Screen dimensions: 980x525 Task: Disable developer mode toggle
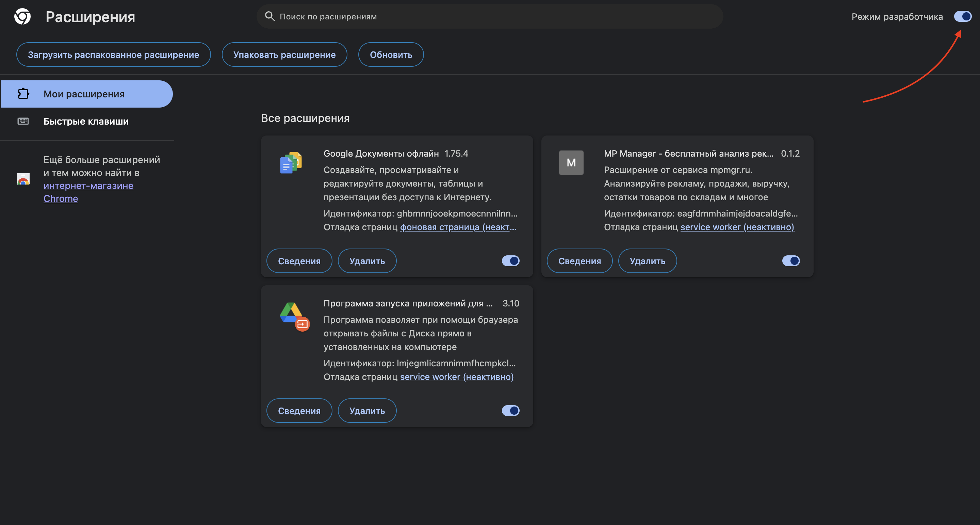tap(963, 16)
